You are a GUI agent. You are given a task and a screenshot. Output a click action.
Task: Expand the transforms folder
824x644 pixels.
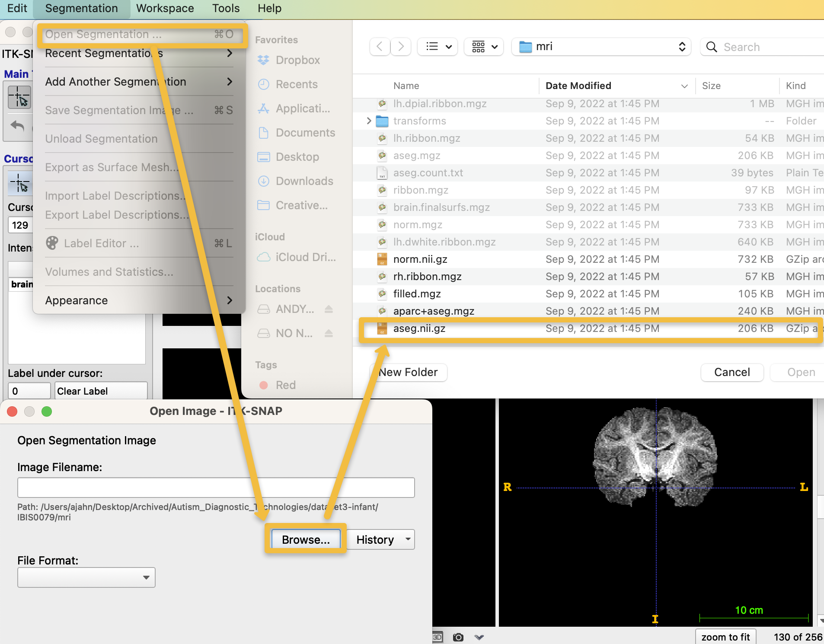click(369, 121)
